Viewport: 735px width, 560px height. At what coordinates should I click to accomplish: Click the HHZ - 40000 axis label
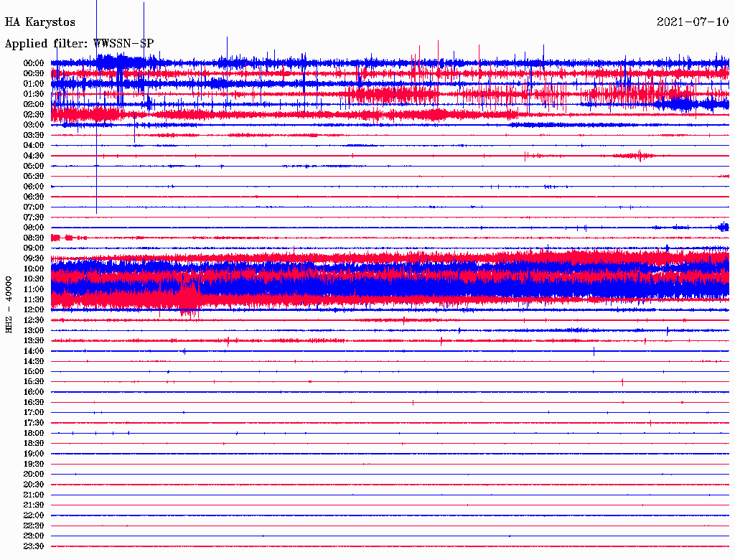click(9, 304)
